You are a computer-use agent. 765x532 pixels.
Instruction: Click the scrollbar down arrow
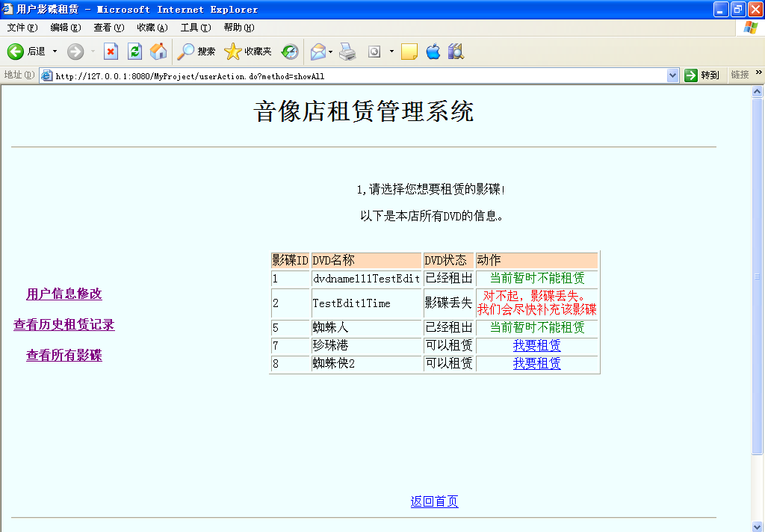click(x=758, y=526)
